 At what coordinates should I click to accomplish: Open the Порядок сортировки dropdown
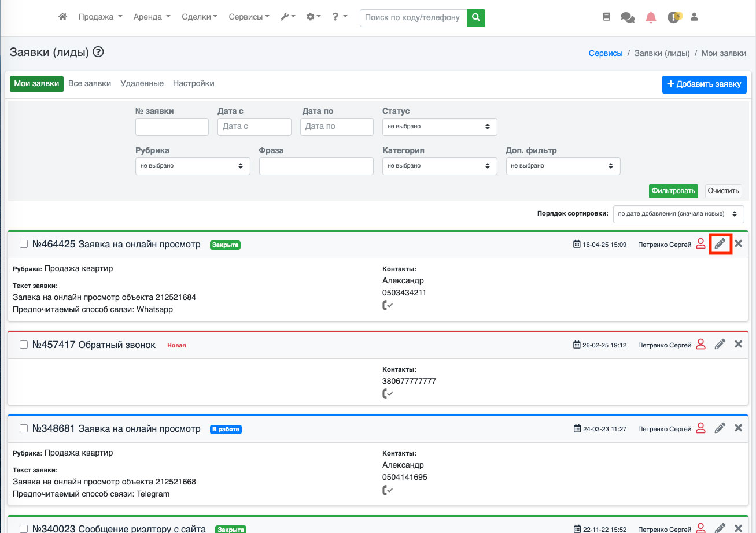[x=678, y=214]
